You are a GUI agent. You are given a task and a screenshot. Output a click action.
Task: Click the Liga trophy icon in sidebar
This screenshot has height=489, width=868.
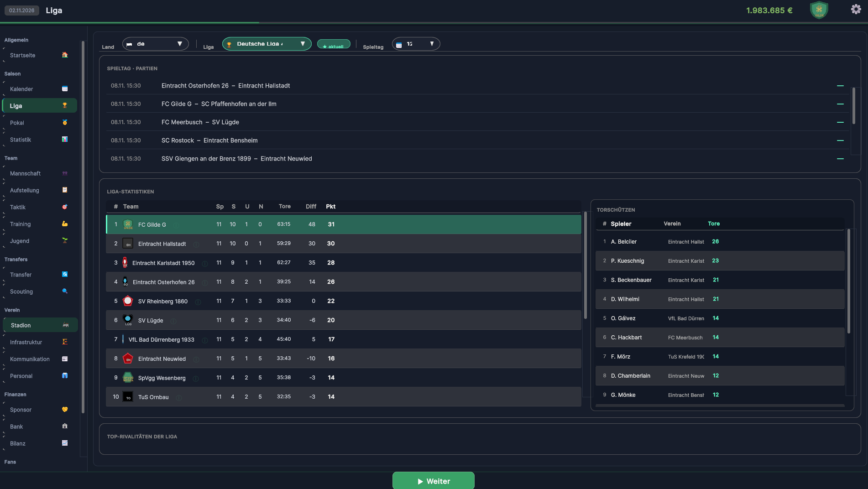65,106
